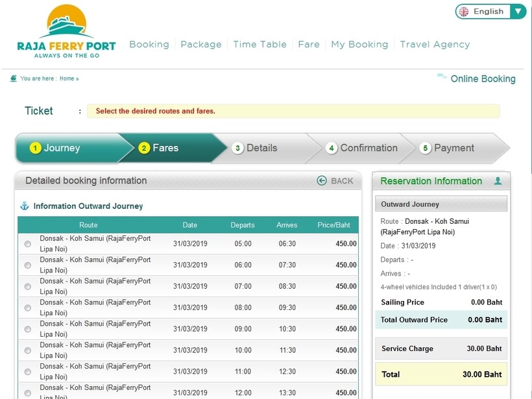The image size is (532, 399).
Task: Click the Online Booking ferry icon
Action: coord(442,77)
